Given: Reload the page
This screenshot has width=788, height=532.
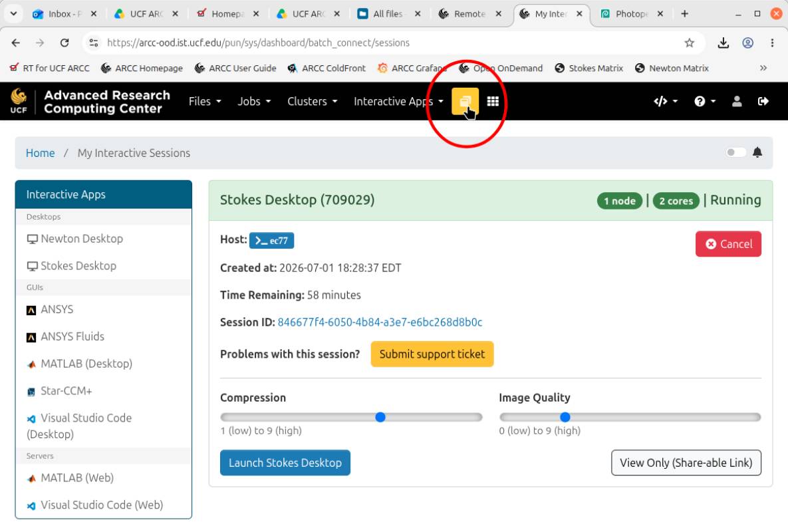Looking at the screenshot, I should [x=65, y=43].
